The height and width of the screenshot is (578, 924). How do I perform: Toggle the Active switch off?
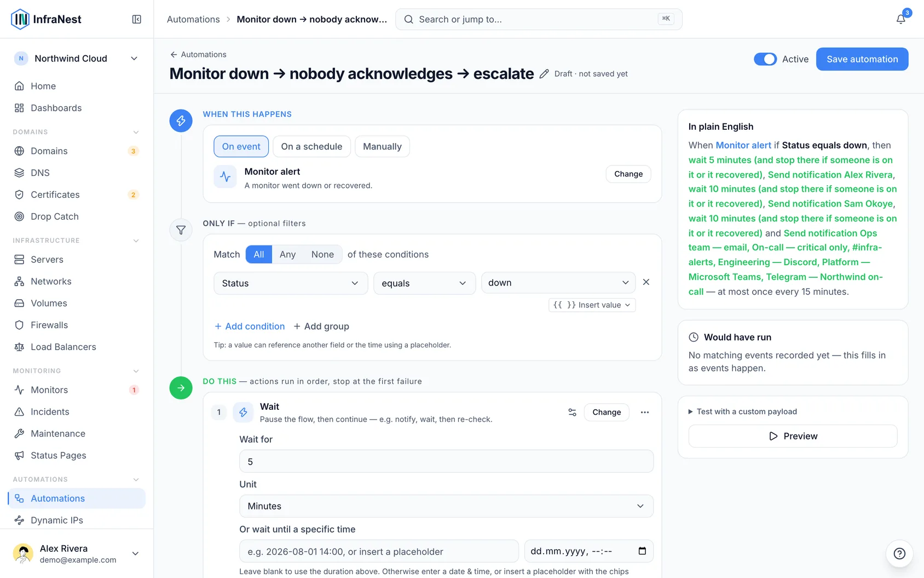(x=765, y=59)
